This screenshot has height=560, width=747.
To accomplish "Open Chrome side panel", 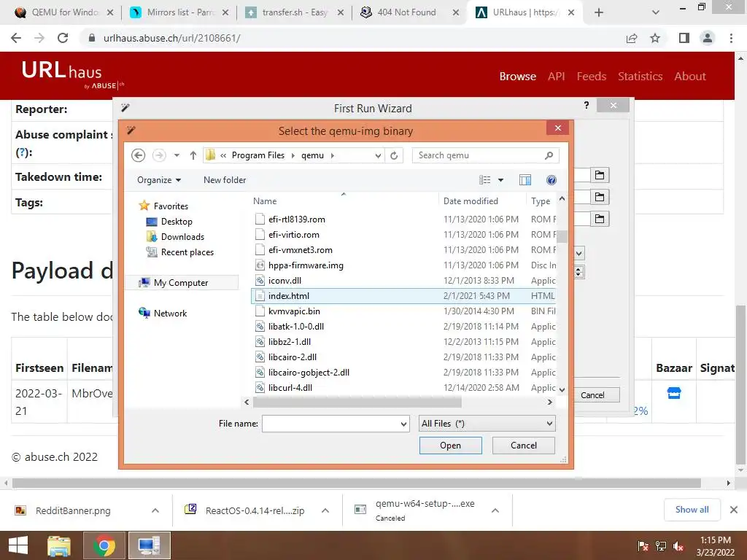I will [x=684, y=38].
